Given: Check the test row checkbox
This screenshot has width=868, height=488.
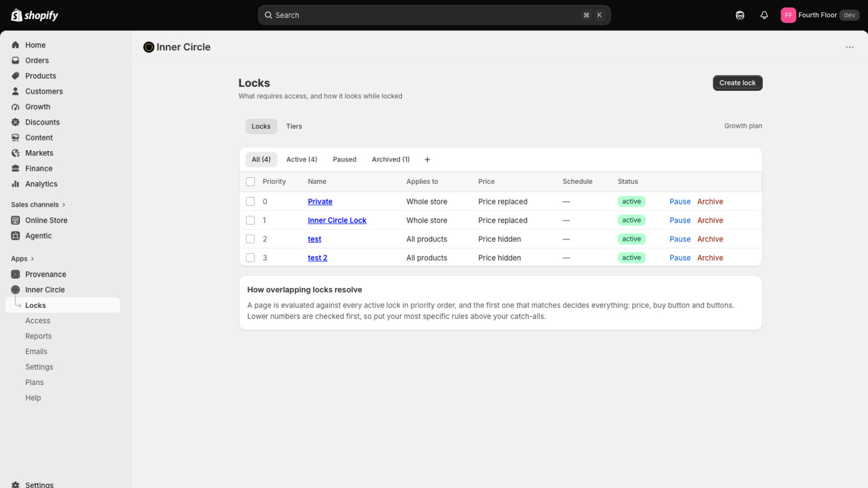Looking at the screenshot, I should click(250, 239).
